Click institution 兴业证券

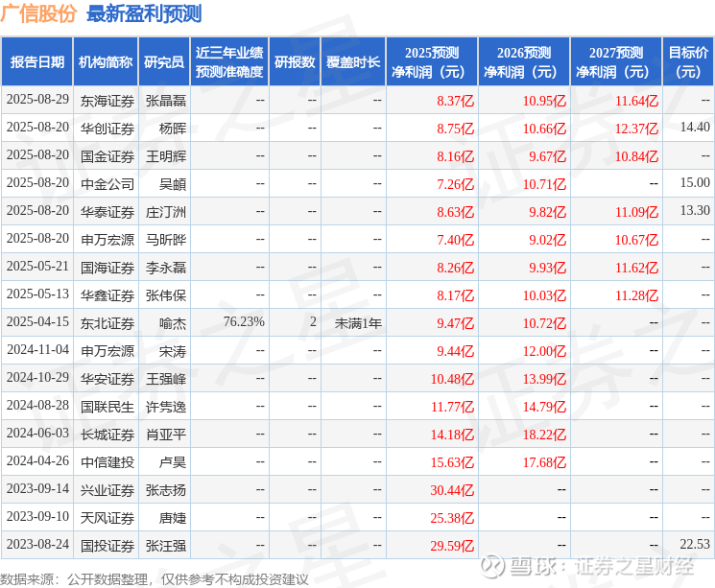107,490
